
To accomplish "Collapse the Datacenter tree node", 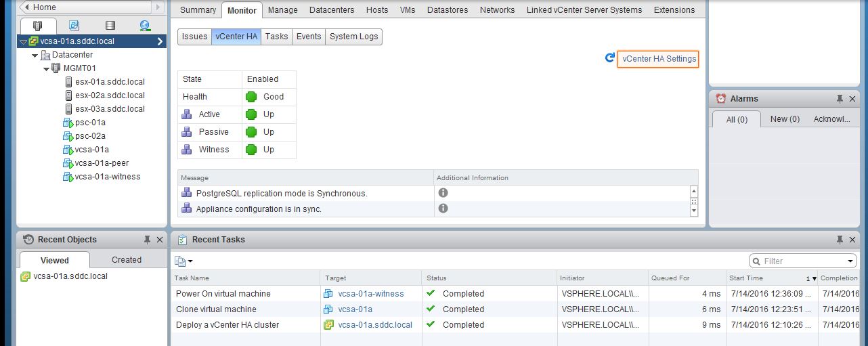I will click(x=35, y=55).
